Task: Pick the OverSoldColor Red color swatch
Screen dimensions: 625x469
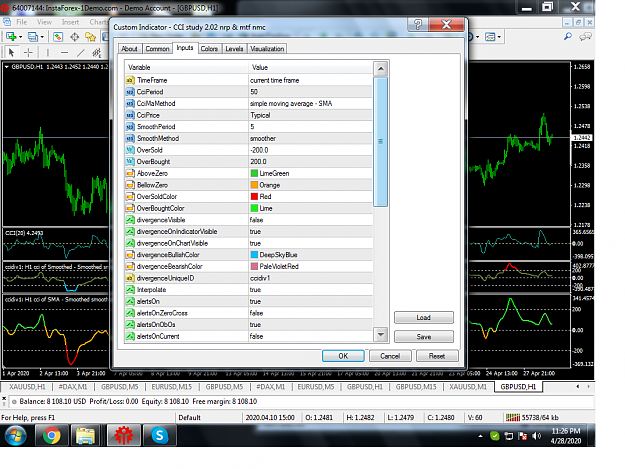Action: pyautogui.click(x=254, y=196)
